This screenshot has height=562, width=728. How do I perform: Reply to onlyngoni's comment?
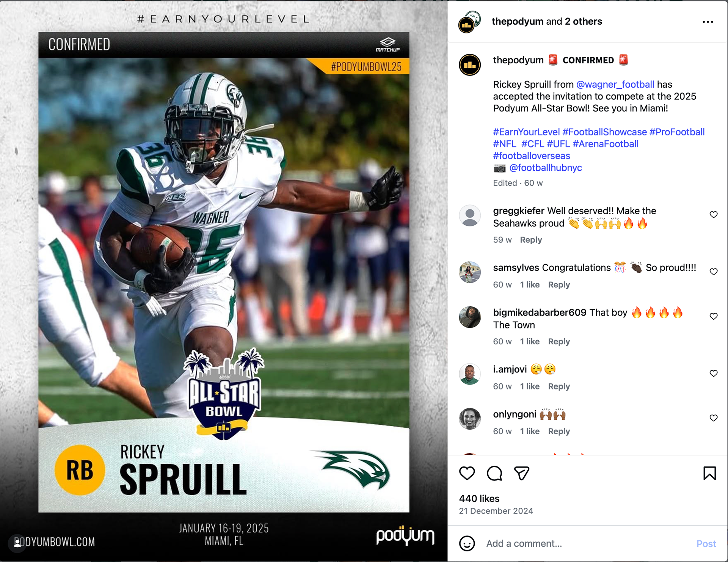pyautogui.click(x=559, y=431)
